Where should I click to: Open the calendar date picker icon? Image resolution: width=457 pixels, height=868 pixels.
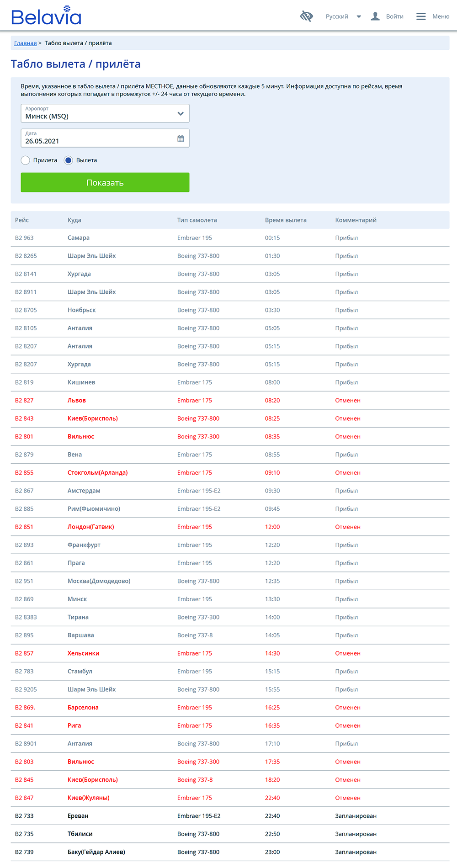(x=181, y=138)
